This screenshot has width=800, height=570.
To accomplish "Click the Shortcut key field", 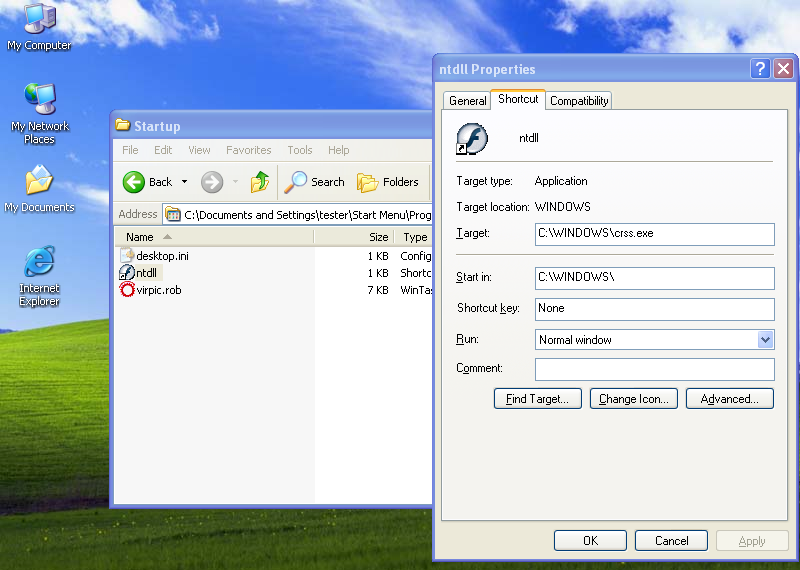I will click(x=655, y=309).
